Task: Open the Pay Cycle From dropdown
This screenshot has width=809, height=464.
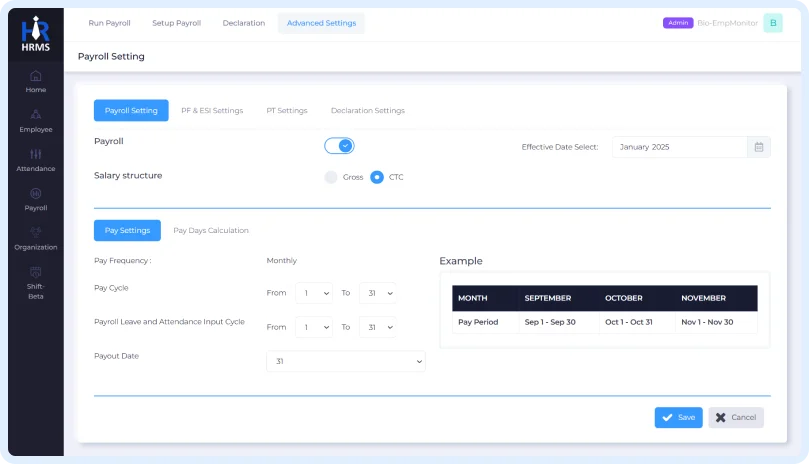Action: [x=313, y=293]
